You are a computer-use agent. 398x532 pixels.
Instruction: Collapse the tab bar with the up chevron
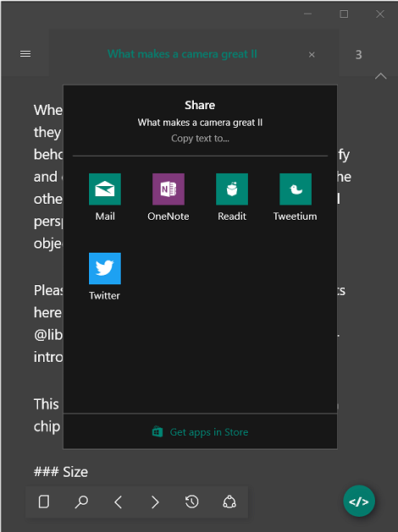(381, 76)
